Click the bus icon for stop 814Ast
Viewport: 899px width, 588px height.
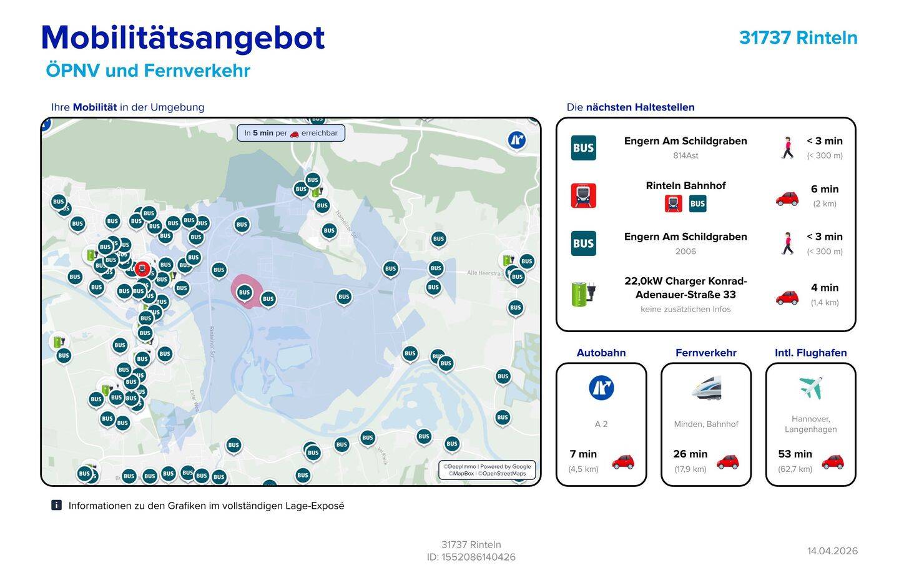[x=583, y=148]
